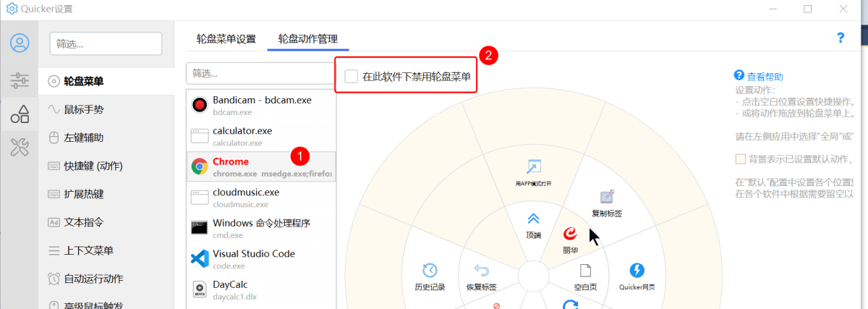This screenshot has width=868, height=309.
Task: Click the 空白页 wheel action
Action: [585, 277]
